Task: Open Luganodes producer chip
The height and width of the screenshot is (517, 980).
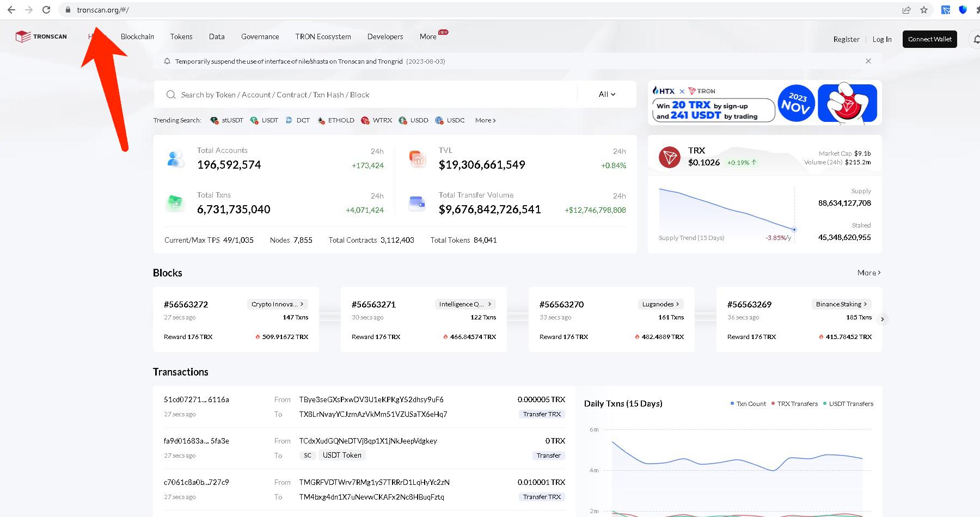Action: pos(661,304)
